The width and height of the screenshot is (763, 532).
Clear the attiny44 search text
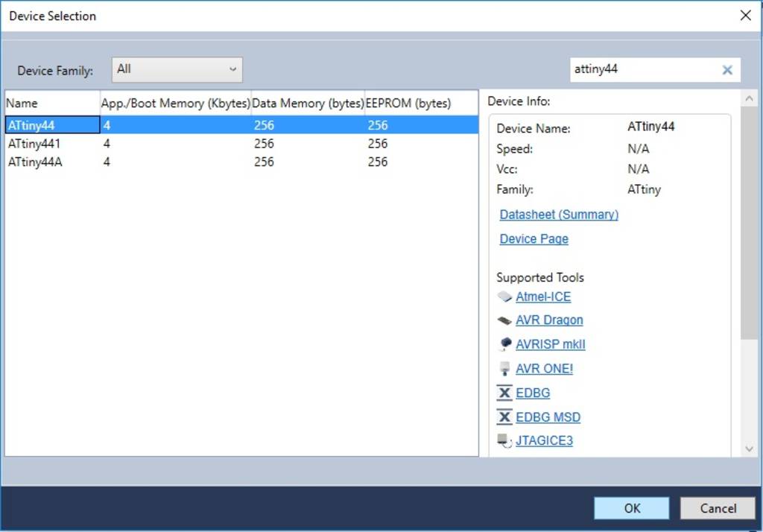tap(727, 70)
